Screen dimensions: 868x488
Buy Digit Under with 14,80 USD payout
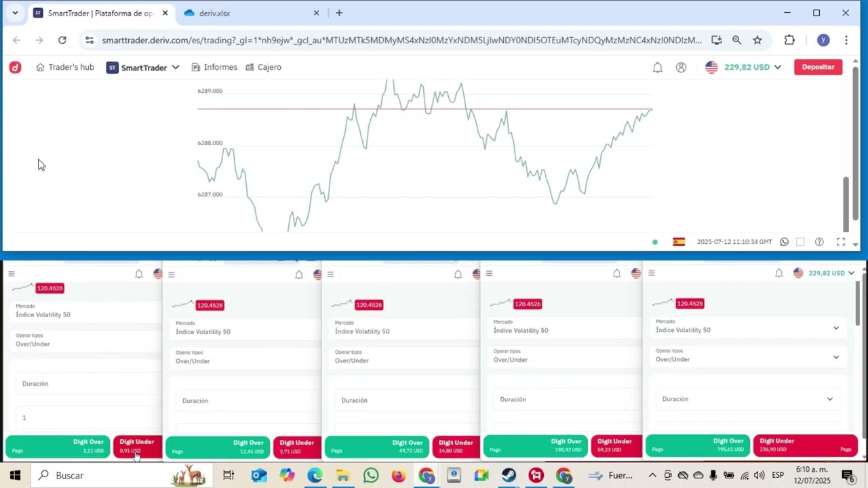(456, 447)
